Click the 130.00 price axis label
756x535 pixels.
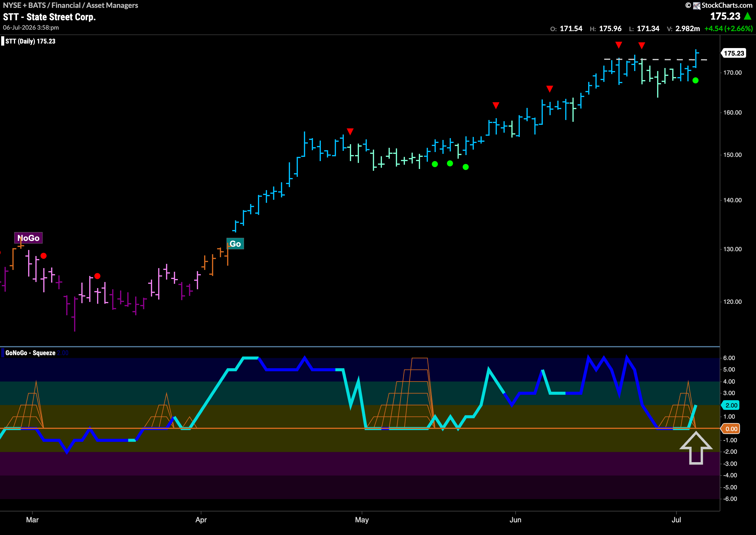[x=732, y=249]
